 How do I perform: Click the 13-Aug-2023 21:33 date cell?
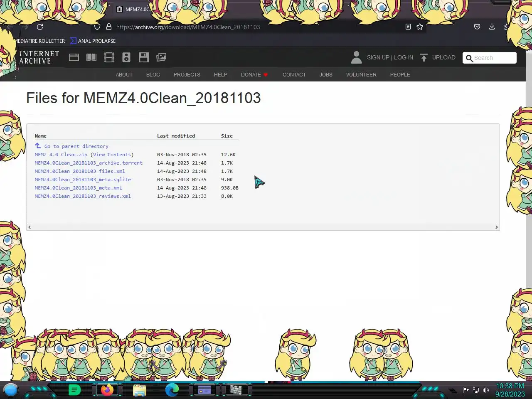[x=182, y=196]
